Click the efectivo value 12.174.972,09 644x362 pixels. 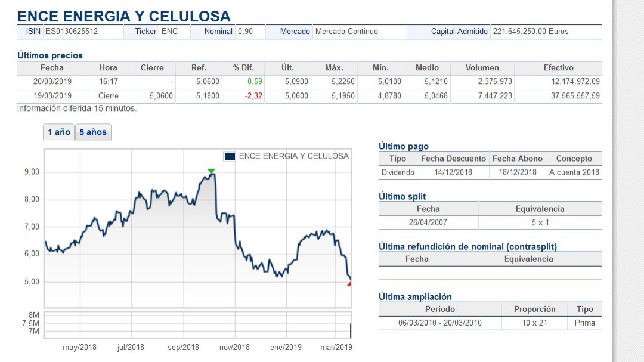click(575, 81)
